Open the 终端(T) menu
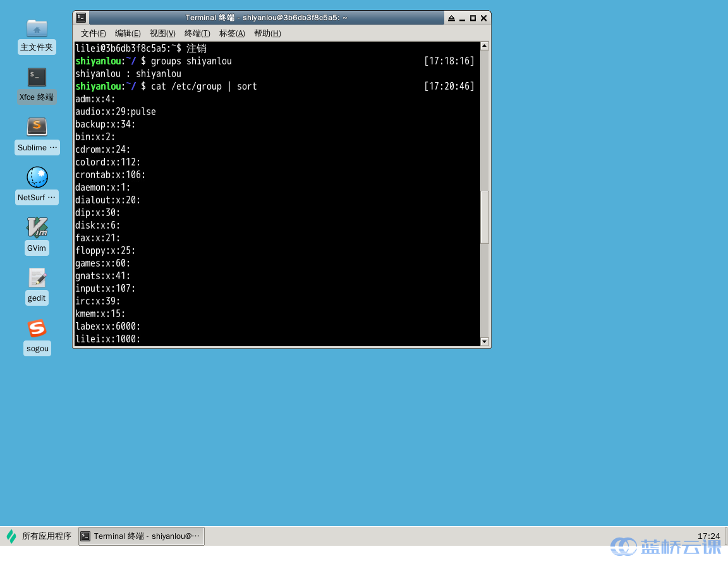The height and width of the screenshot is (566, 728). [197, 33]
